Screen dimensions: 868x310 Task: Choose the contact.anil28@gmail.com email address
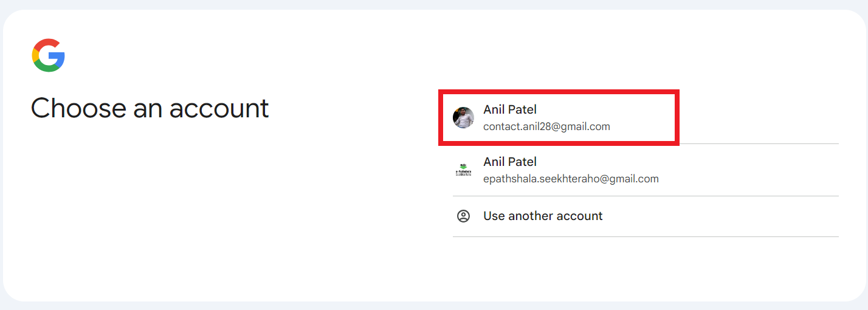coord(546,126)
